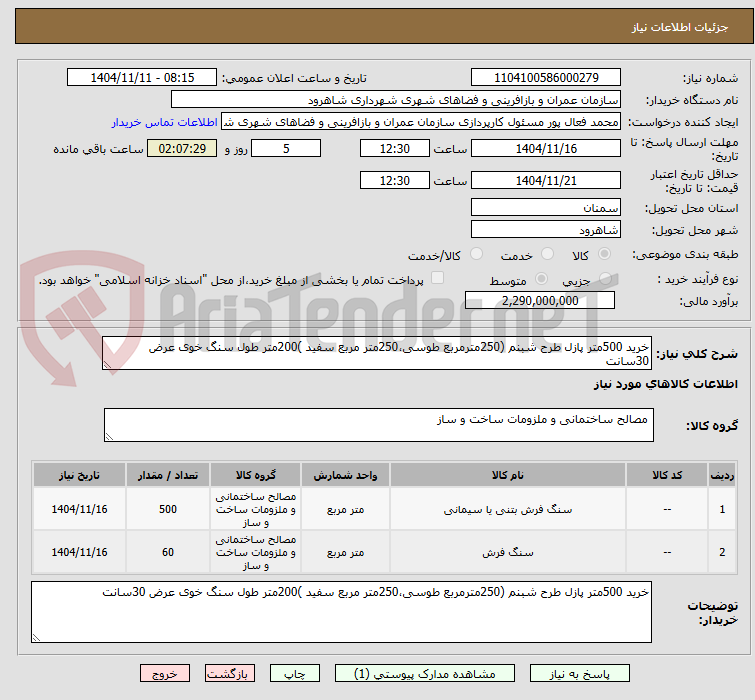
Task: Toggle the اسناد خزانه اسلامی payment checkbox
Action: click(x=437, y=278)
